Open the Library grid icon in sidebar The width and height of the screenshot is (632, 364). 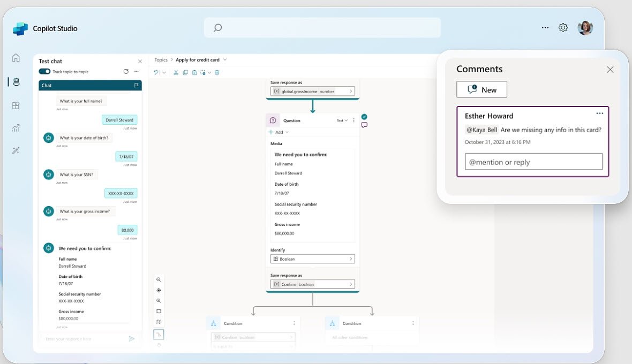(16, 105)
